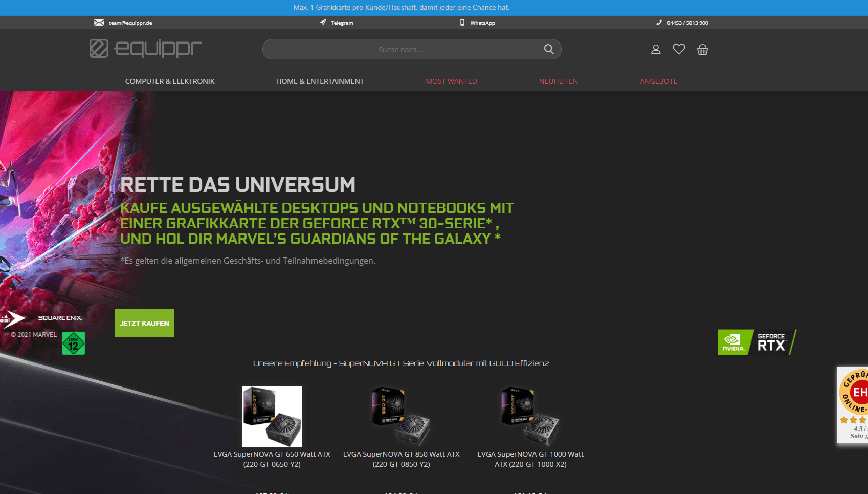Select the EVGA 1000 GT product thumbnail
Viewport: 868px width, 494px height.
[530, 417]
